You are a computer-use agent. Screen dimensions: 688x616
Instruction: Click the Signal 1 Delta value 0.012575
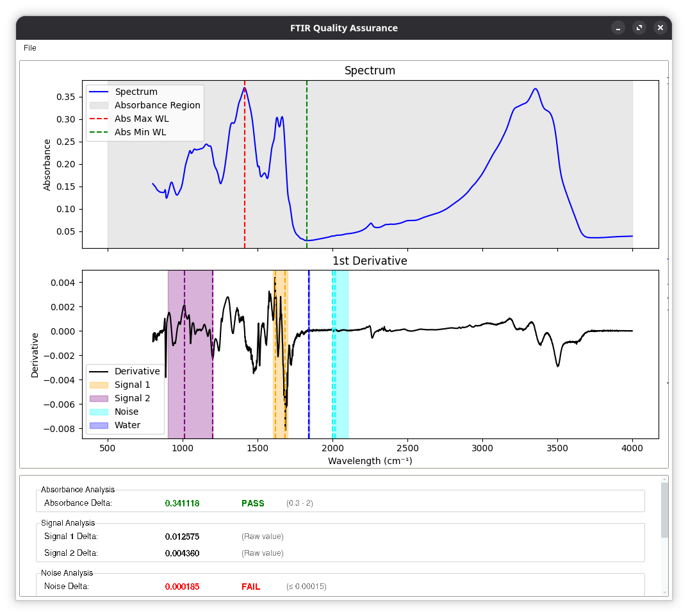[182, 537]
